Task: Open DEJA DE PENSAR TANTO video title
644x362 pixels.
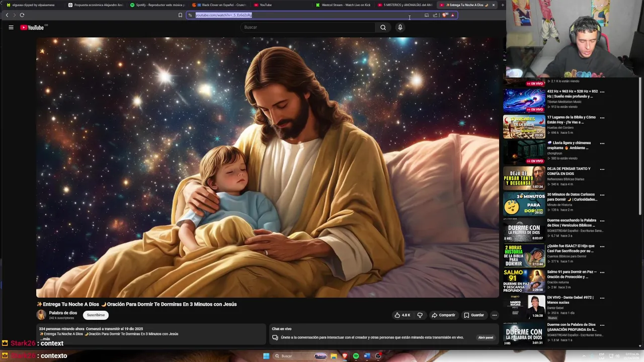Action: pyautogui.click(x=569, y=171)
